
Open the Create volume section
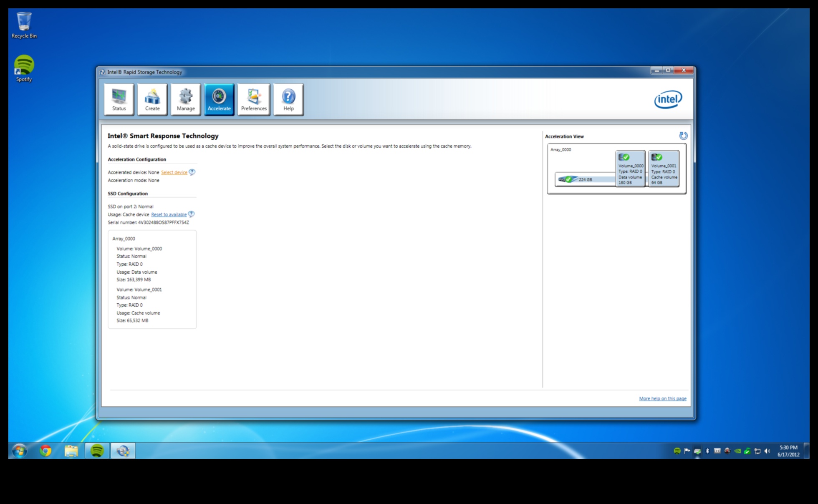pos(152,99)
